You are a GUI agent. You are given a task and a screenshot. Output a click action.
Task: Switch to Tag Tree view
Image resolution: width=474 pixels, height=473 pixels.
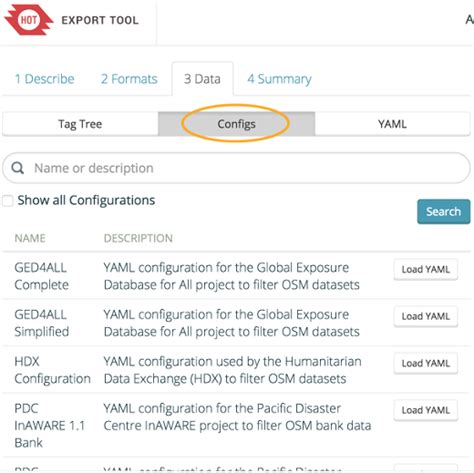click(80, 124)
